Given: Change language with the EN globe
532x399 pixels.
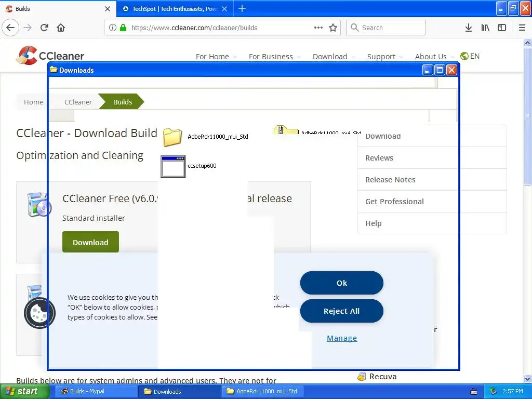Looking at the screenshot, I should (x=470, y=56).
